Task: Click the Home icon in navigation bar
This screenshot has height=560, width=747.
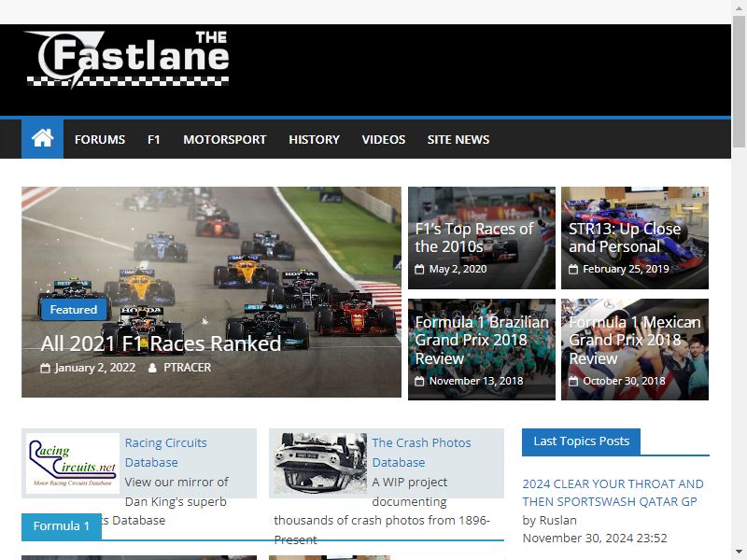Action: pyautogui.click(x=42, y=138)
